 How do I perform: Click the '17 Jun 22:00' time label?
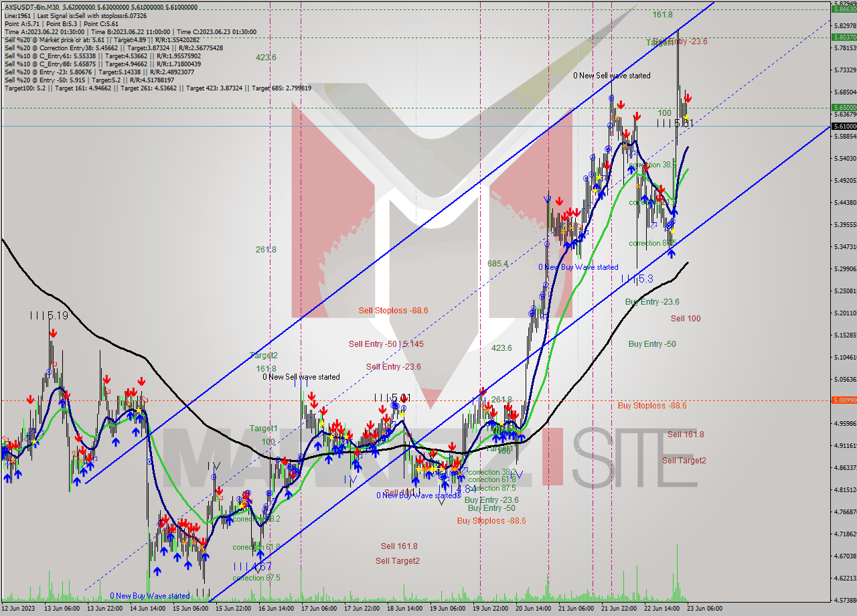click(362, 609)
